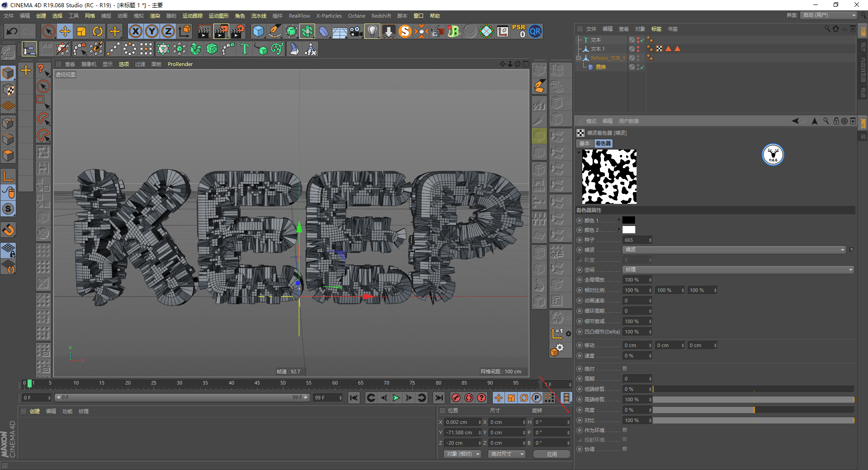Enable the 绝对 checkbox
868x470 pixels.
tap(625, 369)
